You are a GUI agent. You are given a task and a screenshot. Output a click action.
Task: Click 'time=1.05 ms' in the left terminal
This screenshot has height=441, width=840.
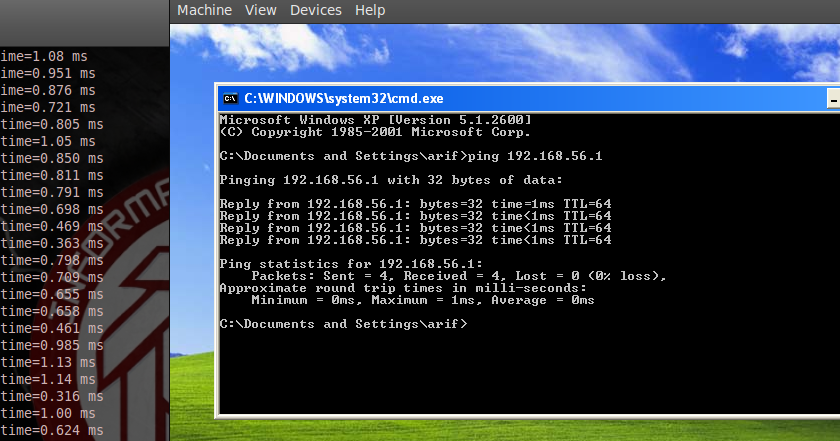48,141
